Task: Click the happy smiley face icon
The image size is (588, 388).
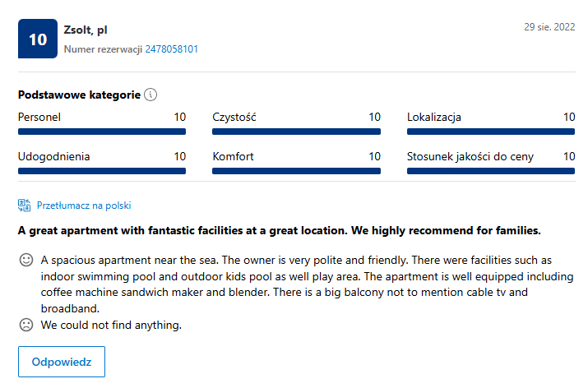Action: pos(26,260)
